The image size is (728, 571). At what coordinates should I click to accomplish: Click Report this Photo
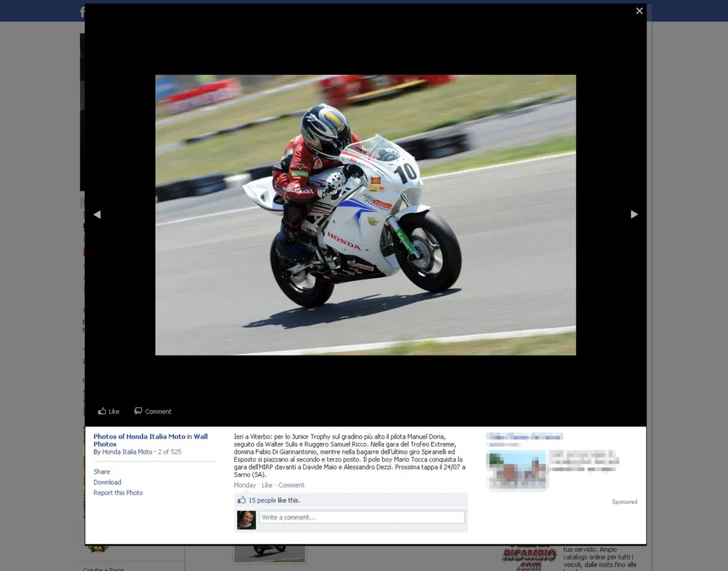coord(118,493)
